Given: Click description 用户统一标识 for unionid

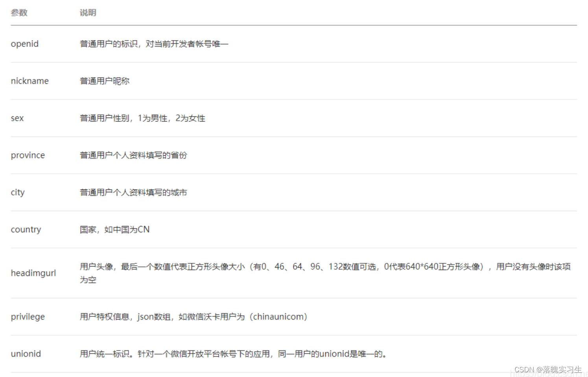Looking at the screenshot, I should coord(234,354).
